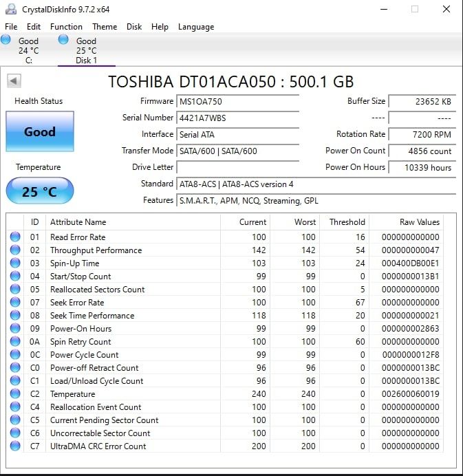
Task: Click status orb for Power Cycle Count
Action: point(15,354)
